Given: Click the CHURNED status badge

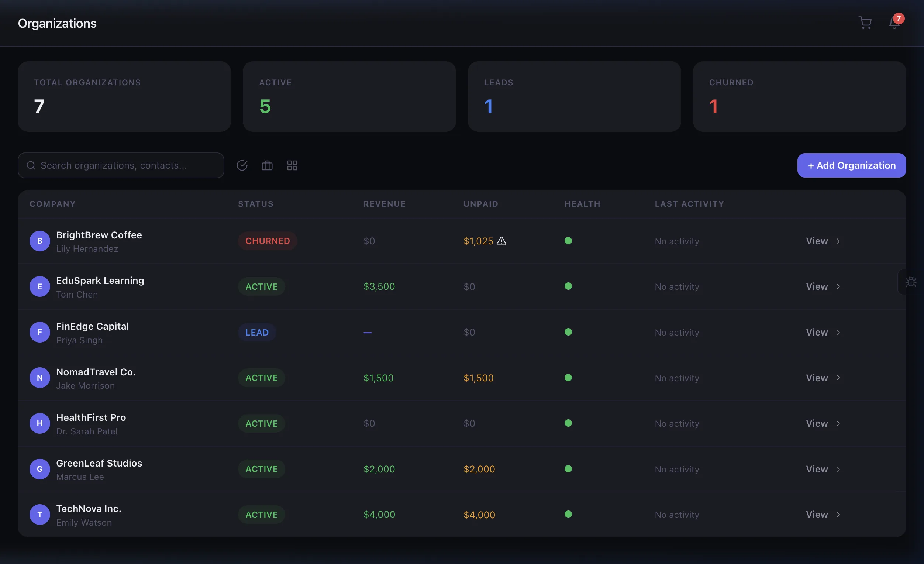Looking at the screenshot, I should pyautogui.click(x=268, y=241).
